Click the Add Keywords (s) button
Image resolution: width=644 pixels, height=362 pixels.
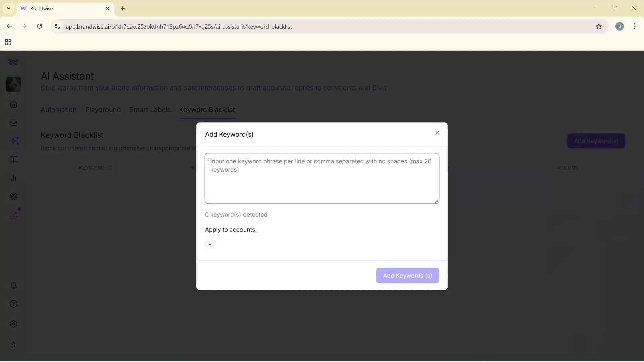coord(407,275)
